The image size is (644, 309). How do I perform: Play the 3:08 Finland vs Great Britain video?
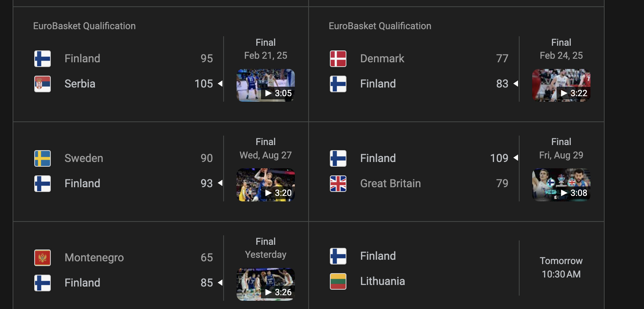(561, 185)
